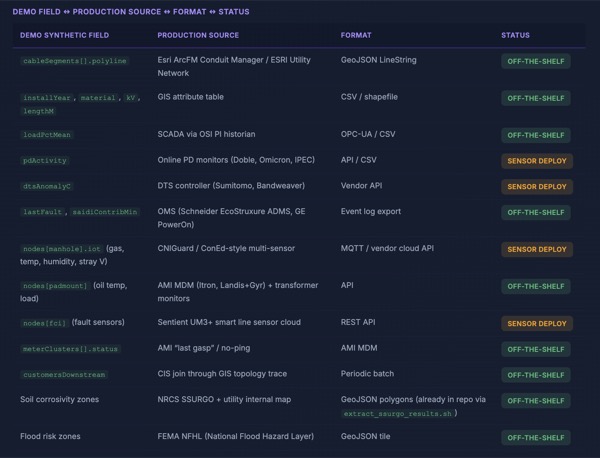
Task: Click the 'STATUS' column header
Action: click(x=515, y=35)
